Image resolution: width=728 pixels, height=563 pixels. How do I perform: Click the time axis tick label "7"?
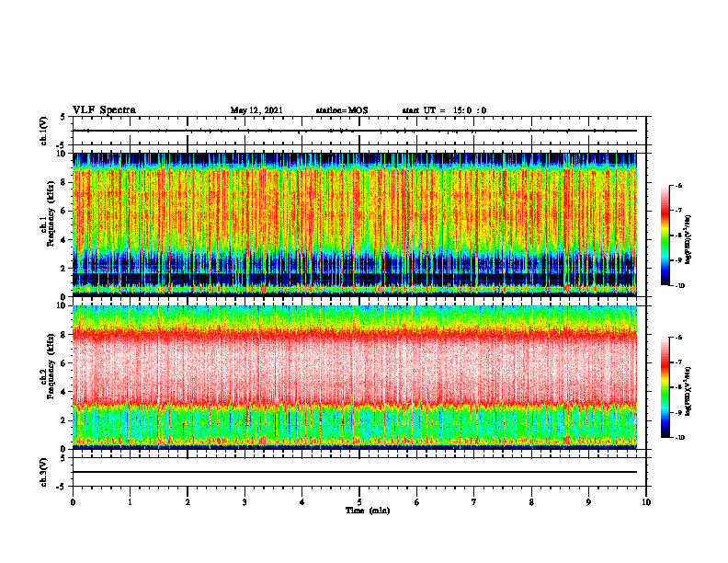click(474, 502)
